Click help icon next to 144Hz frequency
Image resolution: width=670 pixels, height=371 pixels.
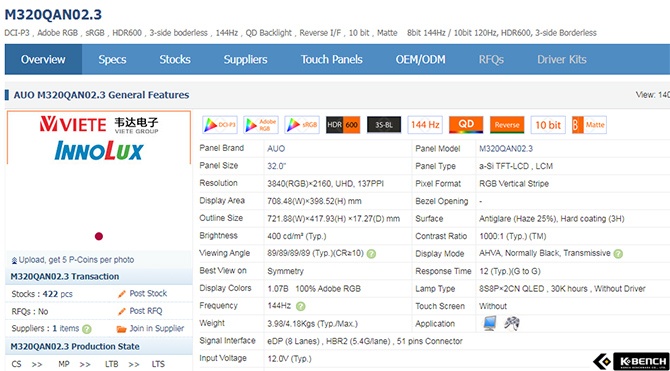coord(301,306)
